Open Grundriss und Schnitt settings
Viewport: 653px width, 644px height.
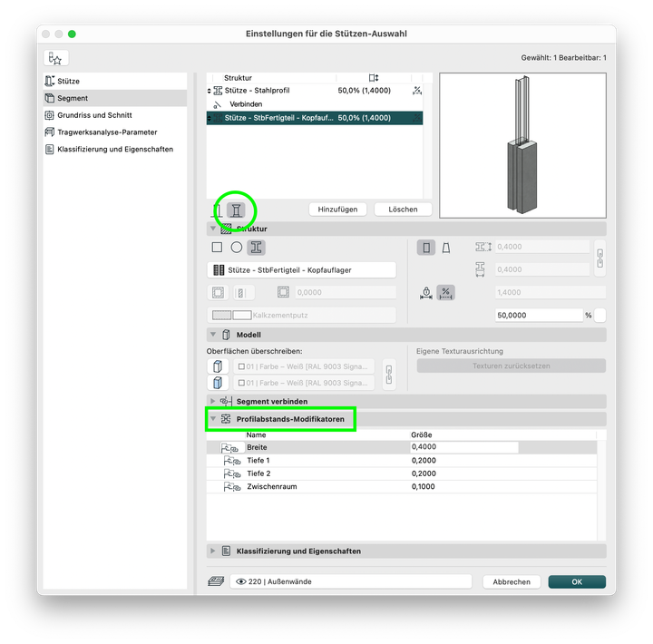(x=115, y=115)
